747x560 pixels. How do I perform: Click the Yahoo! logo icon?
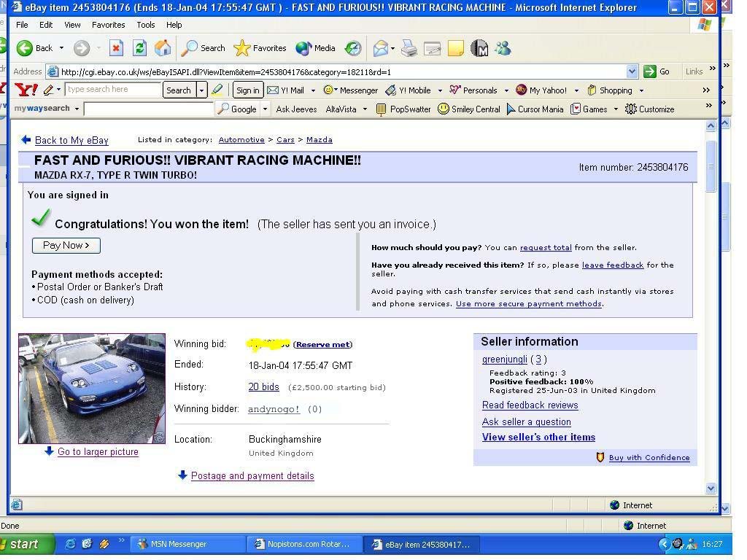[26, 90]
